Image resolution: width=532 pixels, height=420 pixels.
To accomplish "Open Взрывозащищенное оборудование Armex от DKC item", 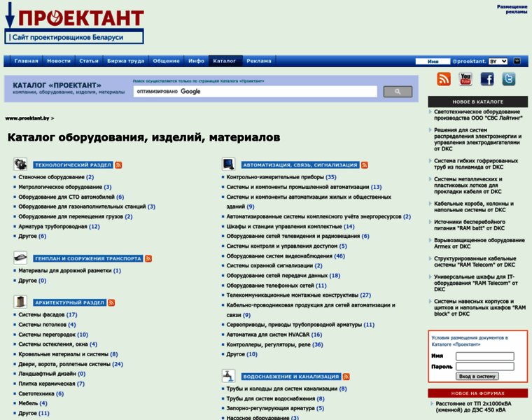I will [479, 243].
